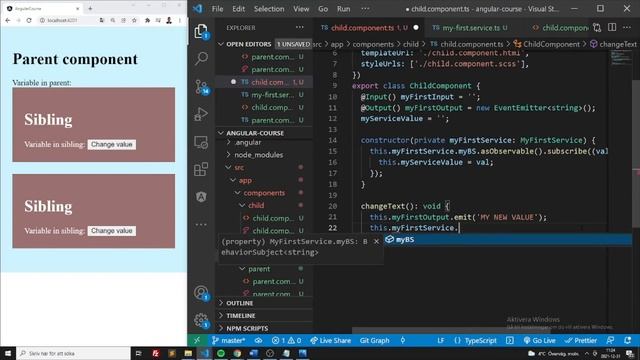This screenshot has height=360, width=640.
Task: Open the Run menu
Action: 343,9
